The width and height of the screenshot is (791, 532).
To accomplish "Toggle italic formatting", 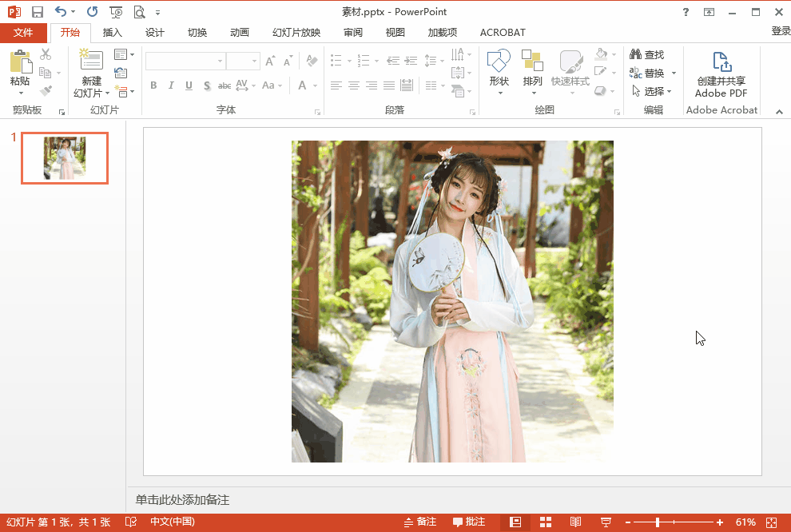I will coord(171,85).
